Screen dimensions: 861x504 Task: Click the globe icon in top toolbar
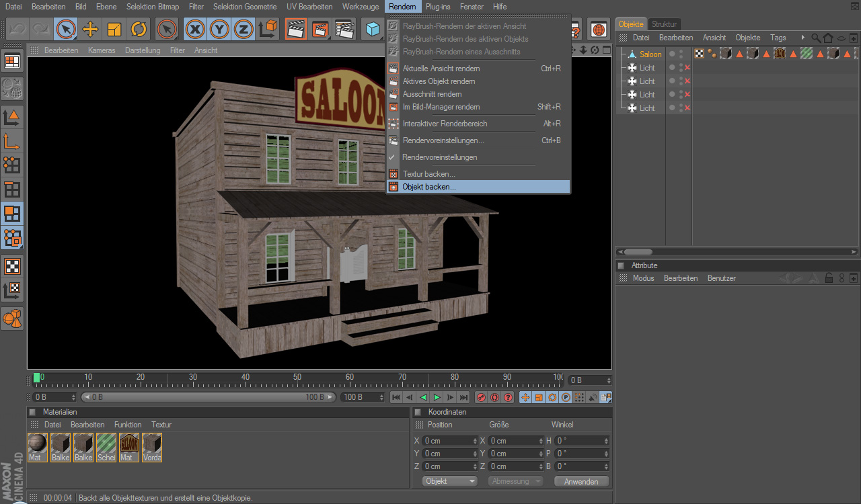coord(598,29)
